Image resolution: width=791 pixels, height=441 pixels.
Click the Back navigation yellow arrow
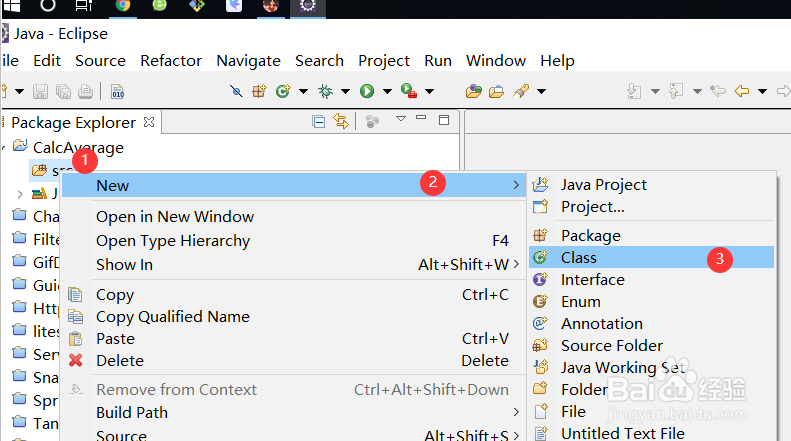click(x=742, y=91)
